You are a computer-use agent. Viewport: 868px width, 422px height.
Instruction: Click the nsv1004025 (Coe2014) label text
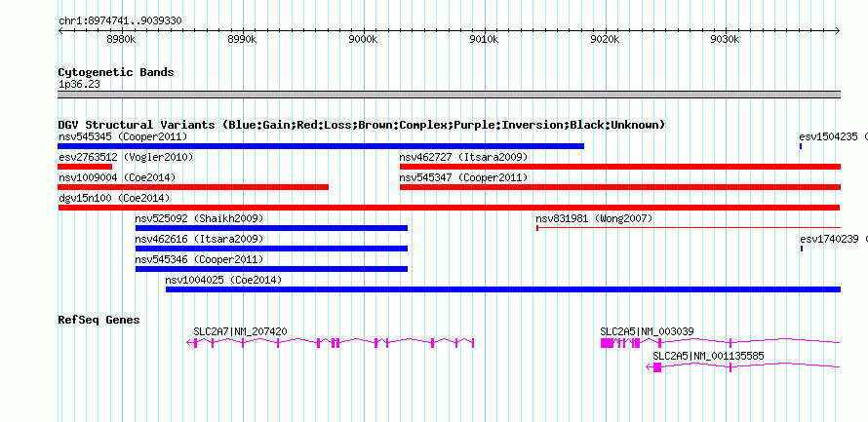pyautogui.click(x=223, y=280)
